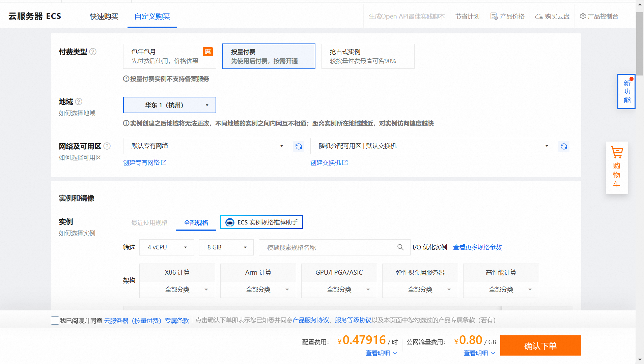Refresh the 可用区/交换机 switch list
The image size is (644, 364).
point(564,146)
